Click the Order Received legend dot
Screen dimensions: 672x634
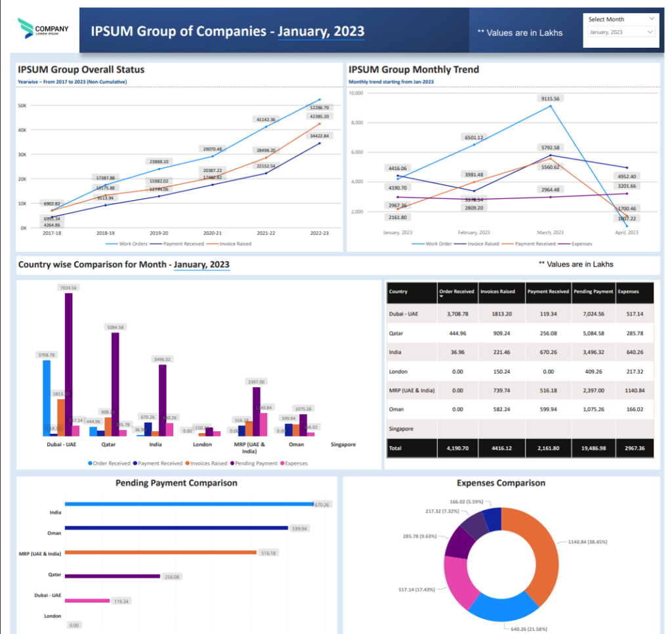91,463
